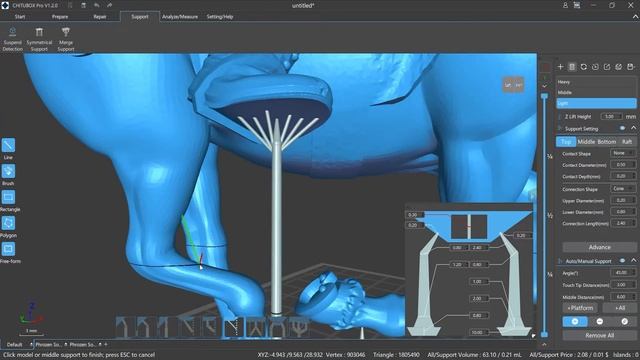Select the Merge Support tool
Viewport: 640px width, 360px height.
click(66, 39)
